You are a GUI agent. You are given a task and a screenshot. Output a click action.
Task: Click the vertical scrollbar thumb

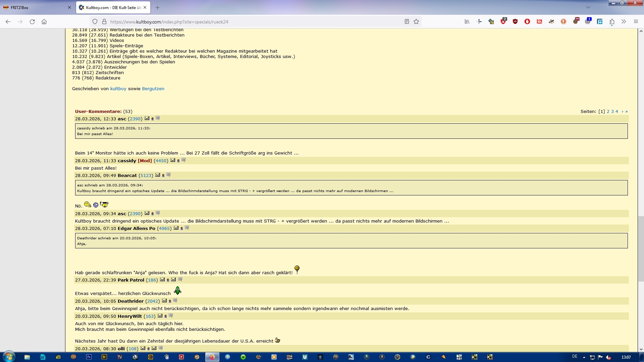pyautogui.click(x=641, y=249)
